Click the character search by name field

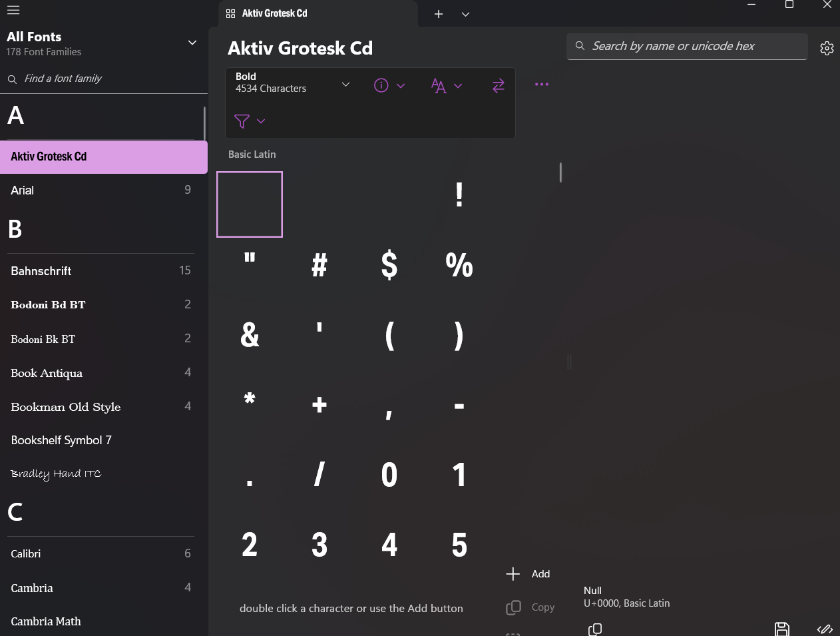point(692,46)
